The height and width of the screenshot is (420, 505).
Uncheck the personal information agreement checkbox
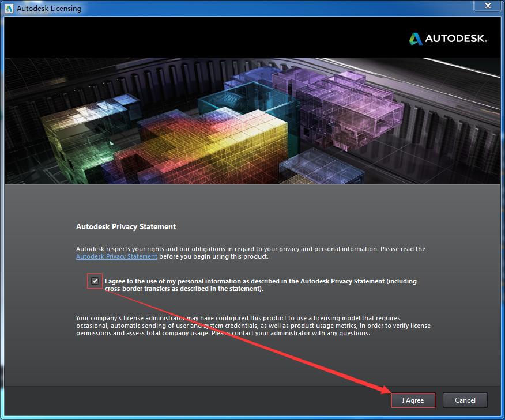pyautogui.click(x=95, y=281)
